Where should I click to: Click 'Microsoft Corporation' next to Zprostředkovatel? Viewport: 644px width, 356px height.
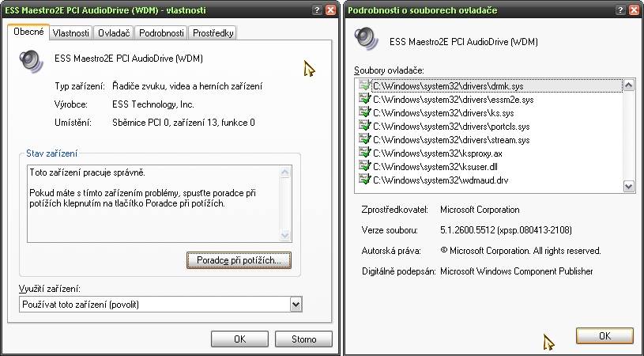pos(480,210)
